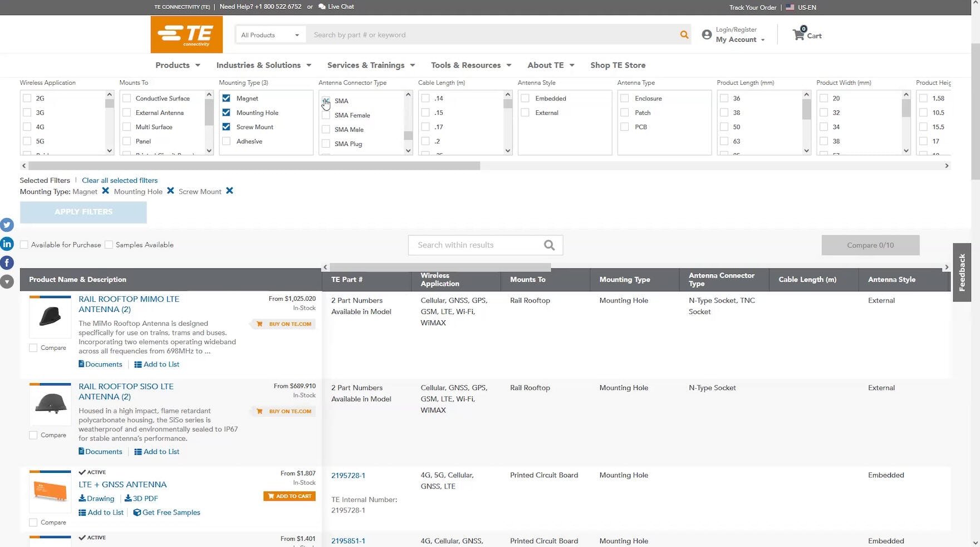Click the Twitter share icon
Viewport: 980px width, 547px height.
coord(7,224)
